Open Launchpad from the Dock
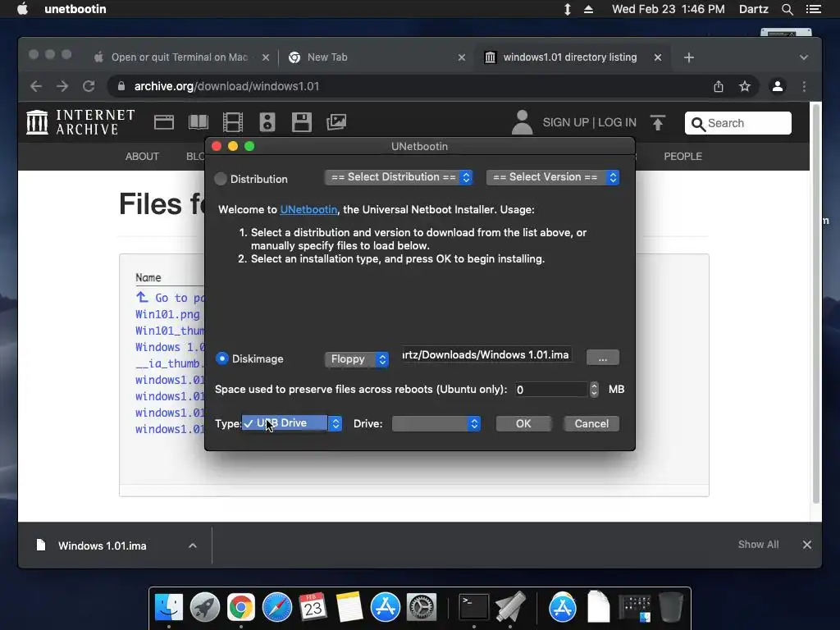 pyautogui.click(x=204, y=608)
